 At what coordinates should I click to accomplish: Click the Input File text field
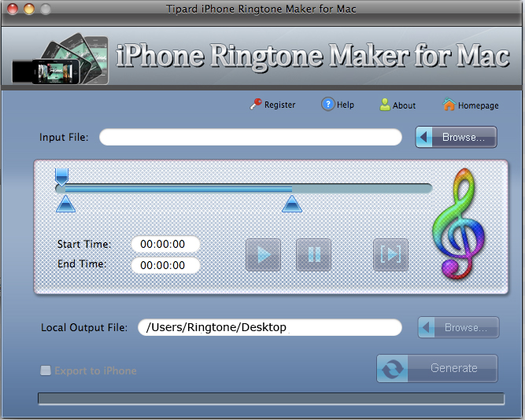click(250, 137)
